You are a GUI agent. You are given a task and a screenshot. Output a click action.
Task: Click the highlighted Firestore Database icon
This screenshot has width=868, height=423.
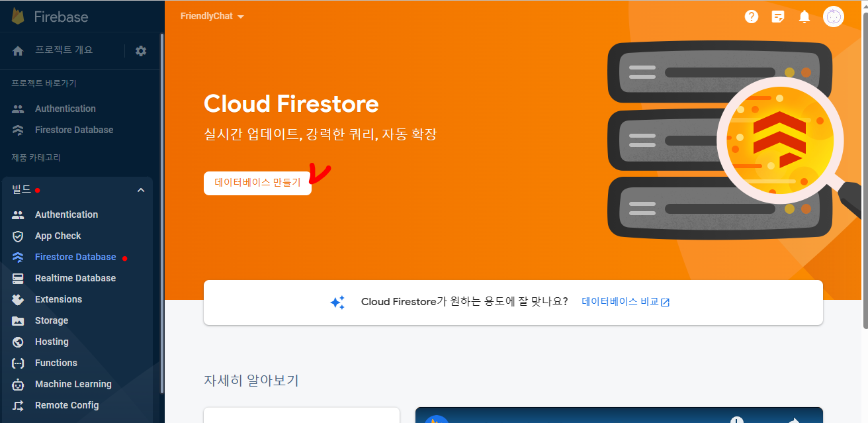click(18, 257)
